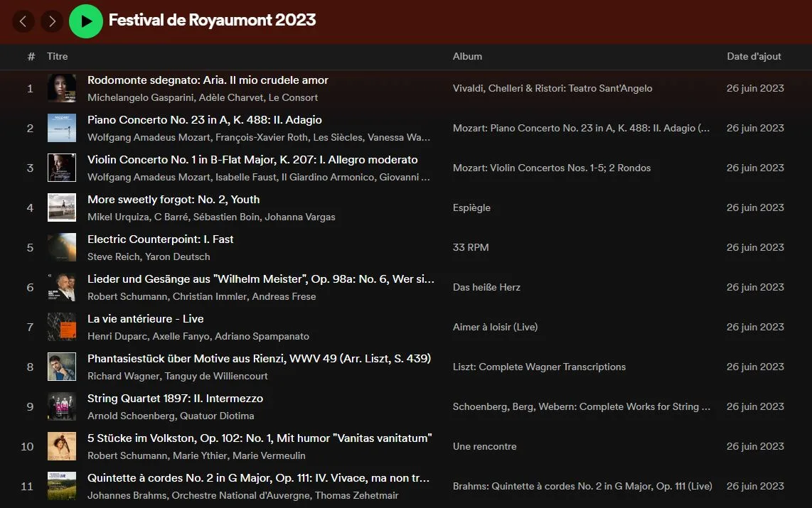Sort by Date d'ajout column header
This screenshot has height=508, width=812.
click(x=754, y=56)
